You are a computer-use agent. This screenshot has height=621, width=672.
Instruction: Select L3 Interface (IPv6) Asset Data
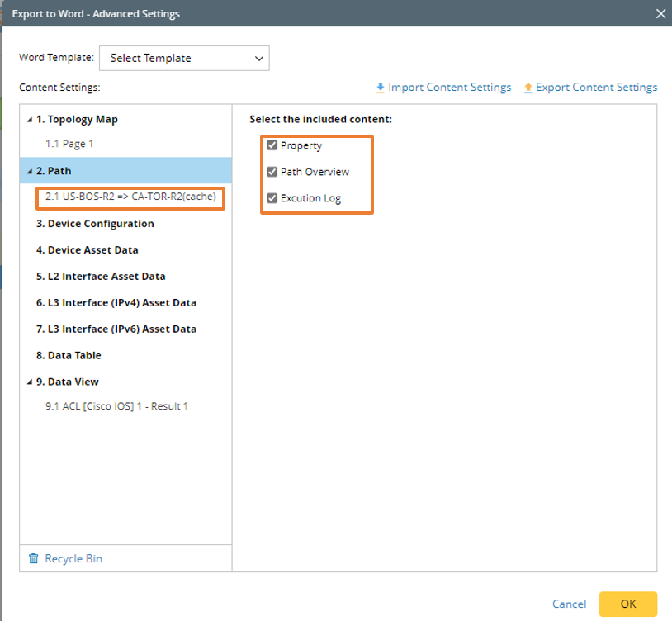click(x=116, y=329)
